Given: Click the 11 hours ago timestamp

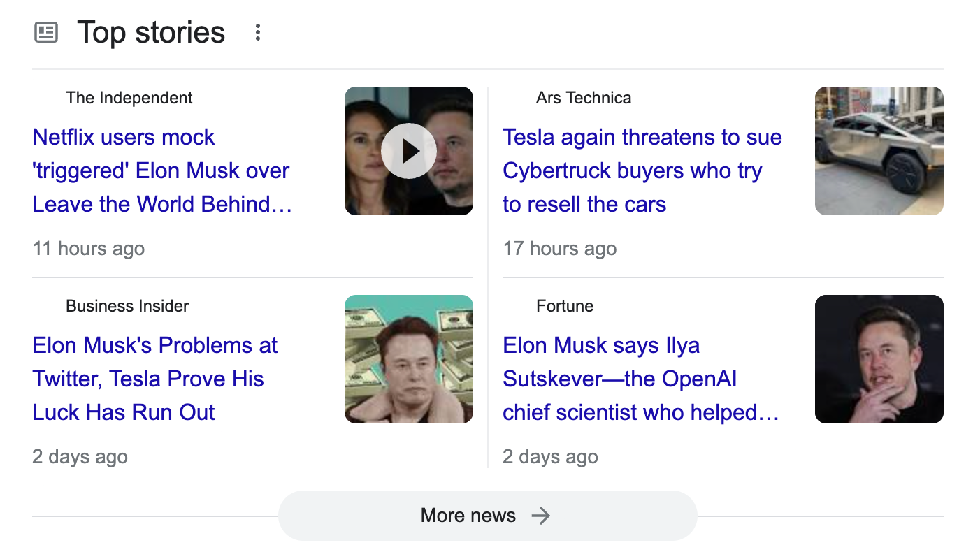Looking at the screenshot, I should coord(89,249).
